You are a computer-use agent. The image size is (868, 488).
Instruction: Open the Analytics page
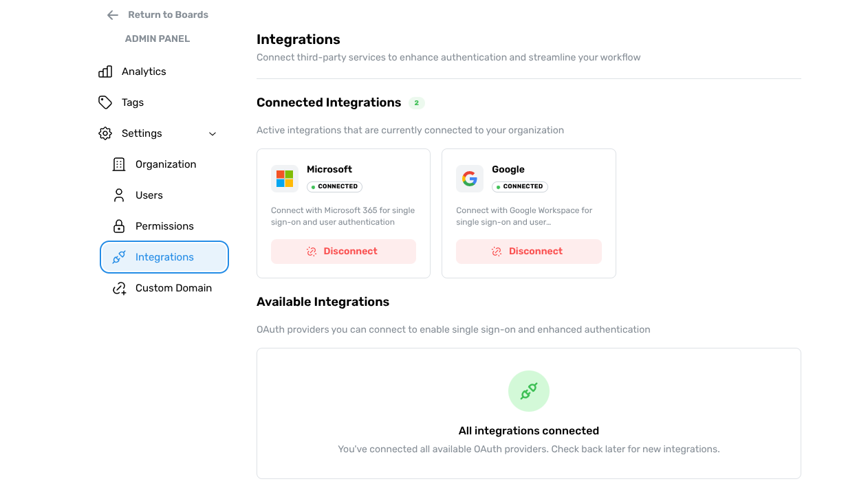[x=144, y=71]
